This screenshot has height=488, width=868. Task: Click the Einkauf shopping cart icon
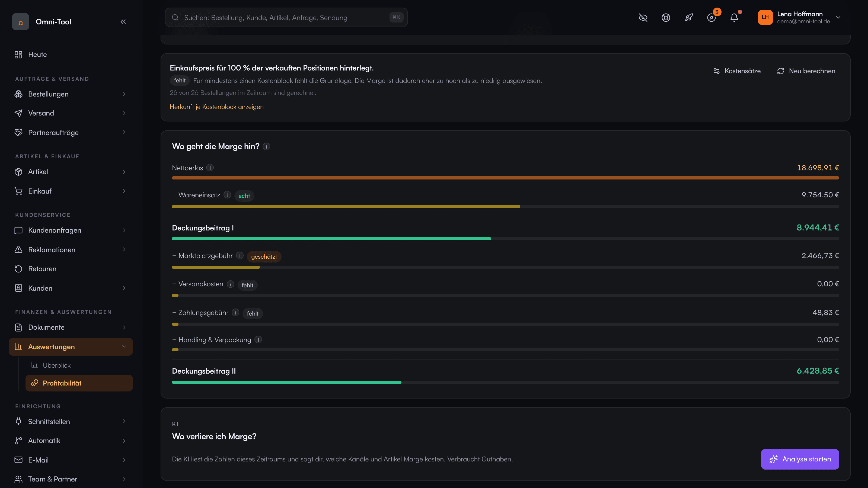coord(18,191)
